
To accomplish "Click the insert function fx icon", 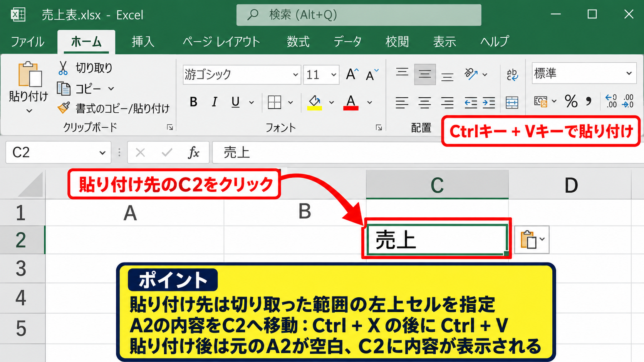I will pyautogui.click(x=193, y=153).
